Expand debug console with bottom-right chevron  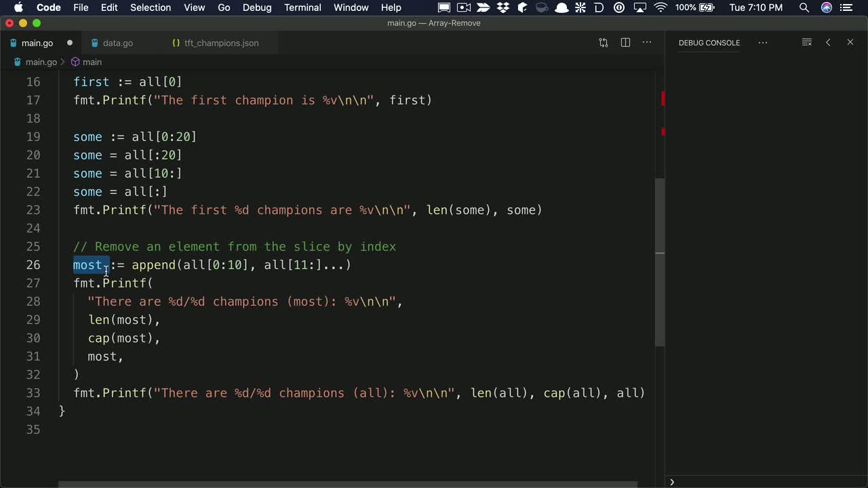[672, 482]
